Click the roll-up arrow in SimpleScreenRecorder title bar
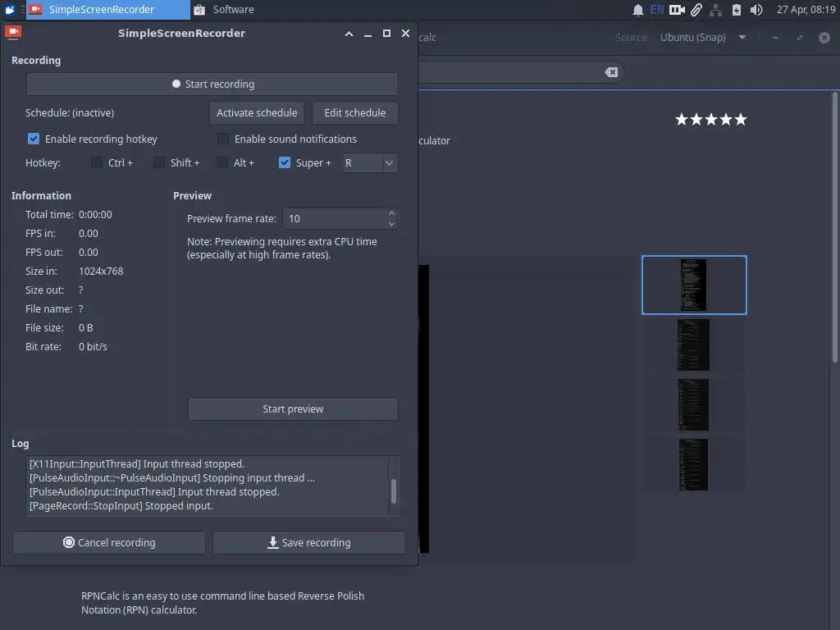This screenshot has height=630, width=840. click(349, 34)
